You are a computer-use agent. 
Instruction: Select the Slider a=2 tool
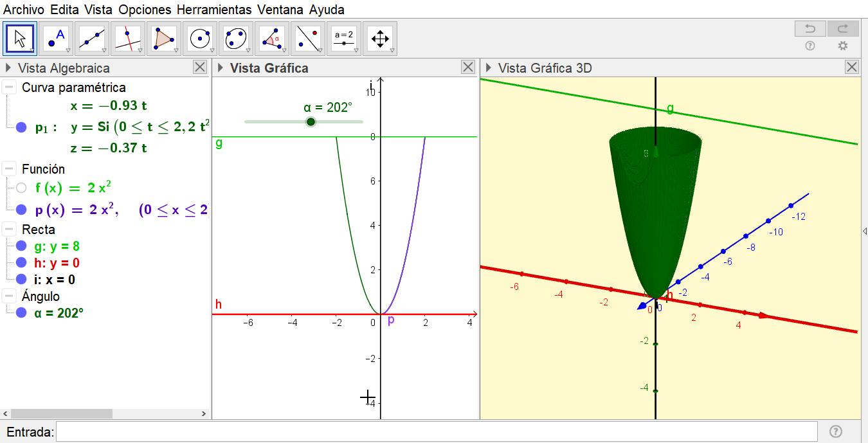coord(344,39)
